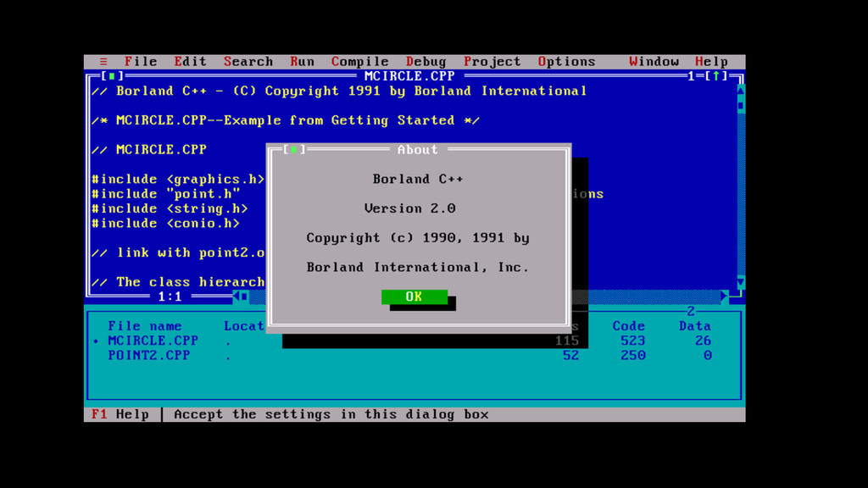Click code size value 250
This screenshot has width=868, height=488.
pyautogui.click(x=632, y=355)
